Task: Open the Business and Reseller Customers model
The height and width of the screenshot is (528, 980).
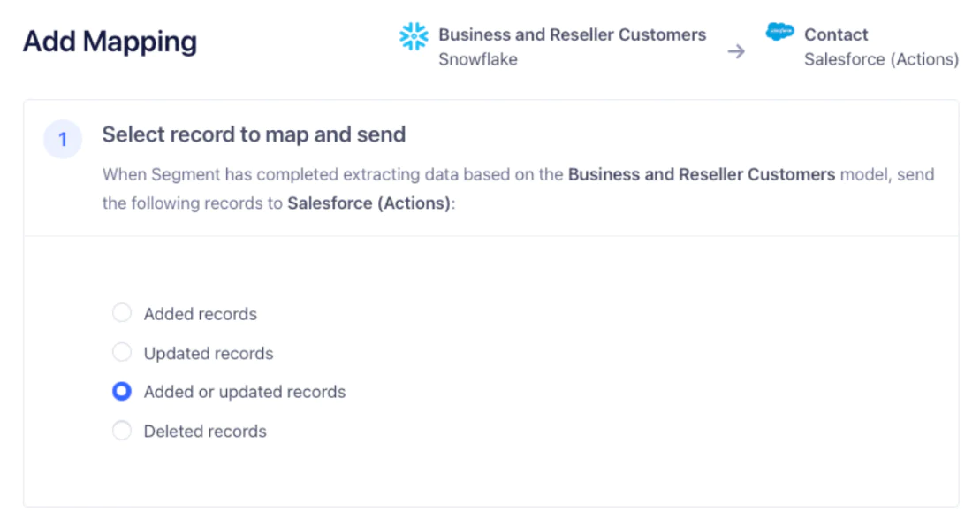Action: (573, 34)
